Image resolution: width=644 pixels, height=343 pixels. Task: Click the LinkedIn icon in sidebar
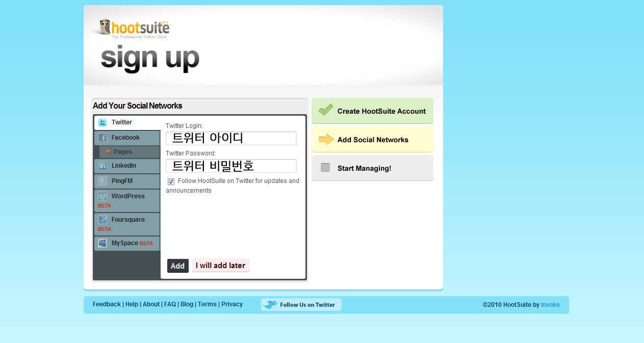click(x=102, y=166)
